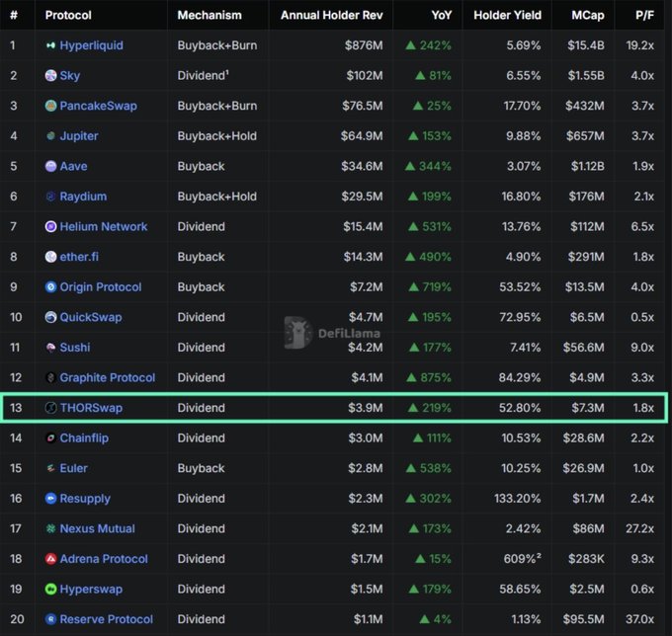Open the Aave protocol link
The height and width of the screenshot is (636, 672).
(x=73, y=166)
